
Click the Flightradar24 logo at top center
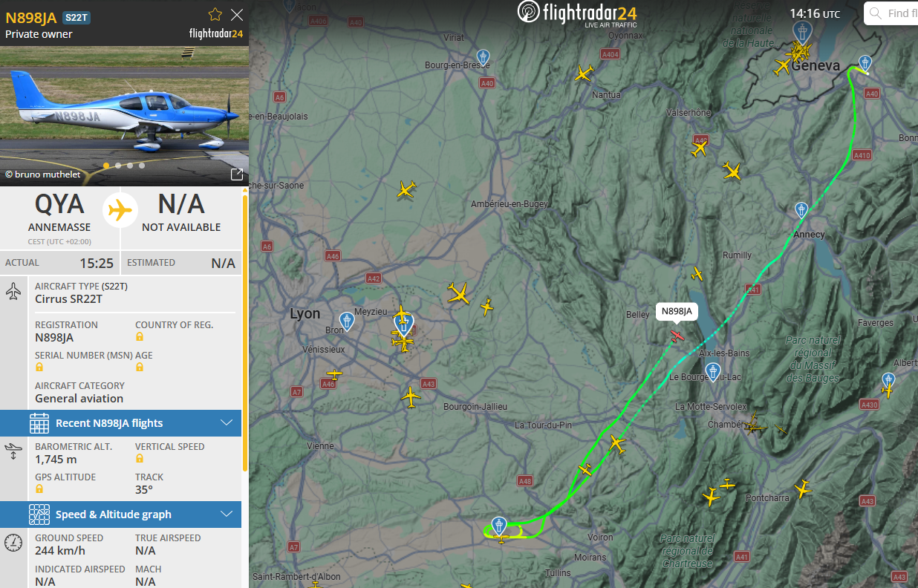coord(577,14)
